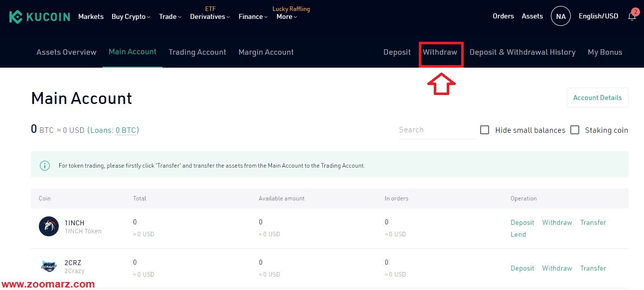Expand the Derivatives dropdown
Viewport: 644px width, 290px height.
210,16
